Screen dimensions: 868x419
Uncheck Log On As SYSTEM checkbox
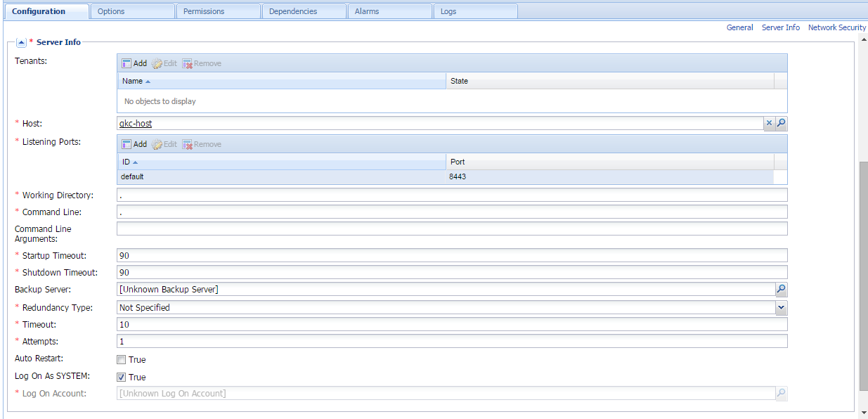(x=122, y=378)
